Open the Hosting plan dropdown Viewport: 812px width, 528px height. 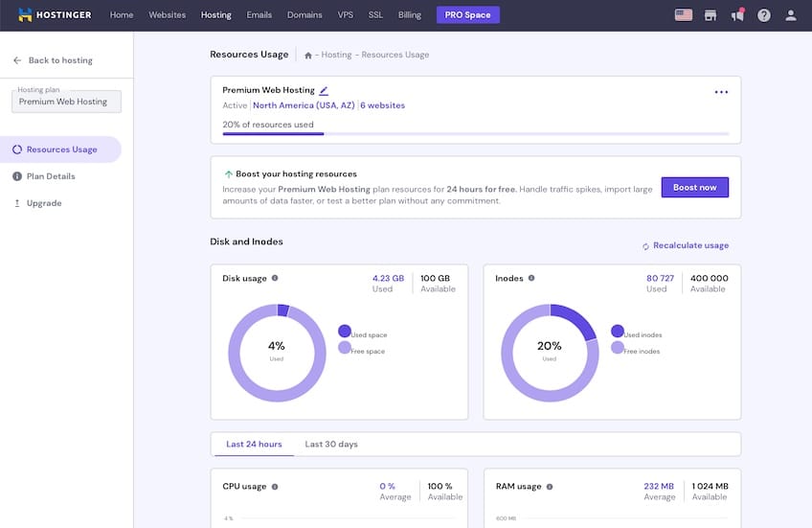coord(66,102)
